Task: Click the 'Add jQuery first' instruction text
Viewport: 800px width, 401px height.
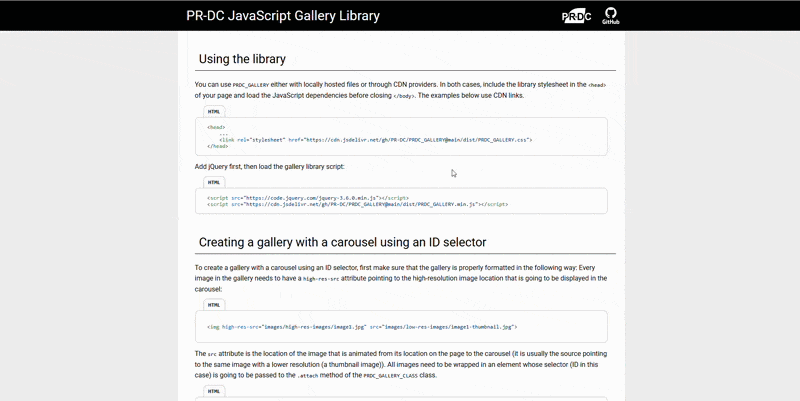Action: click(x=269, y=166)
